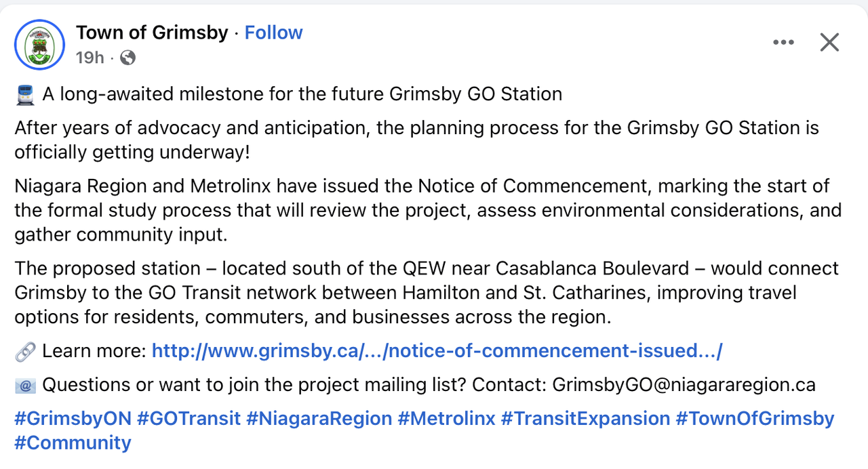The image size is (868, 469).
Task: Click the GrimsbyGO@niagararegion.ca email address
Action: pos(684,384)
